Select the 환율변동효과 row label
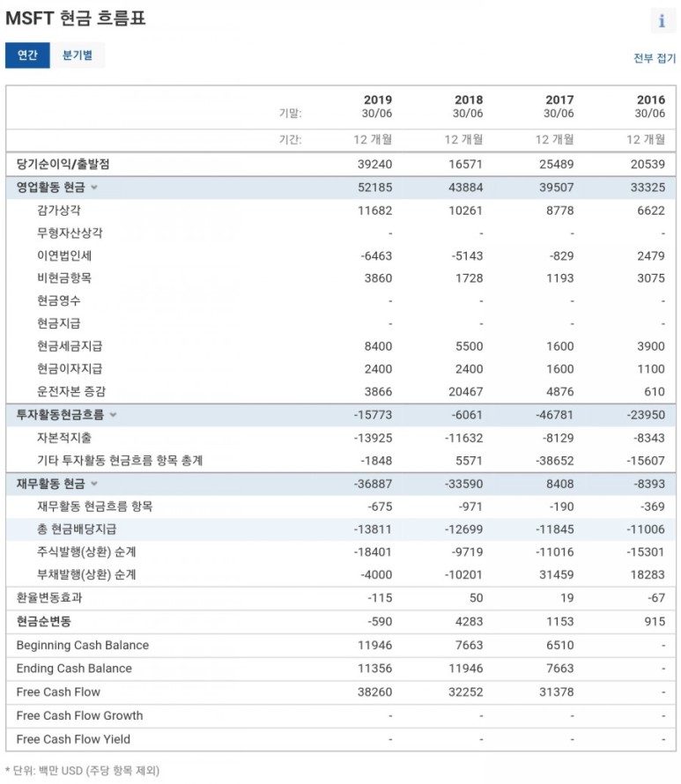Screen dimensions: 681x784 [x=49, y=597]
